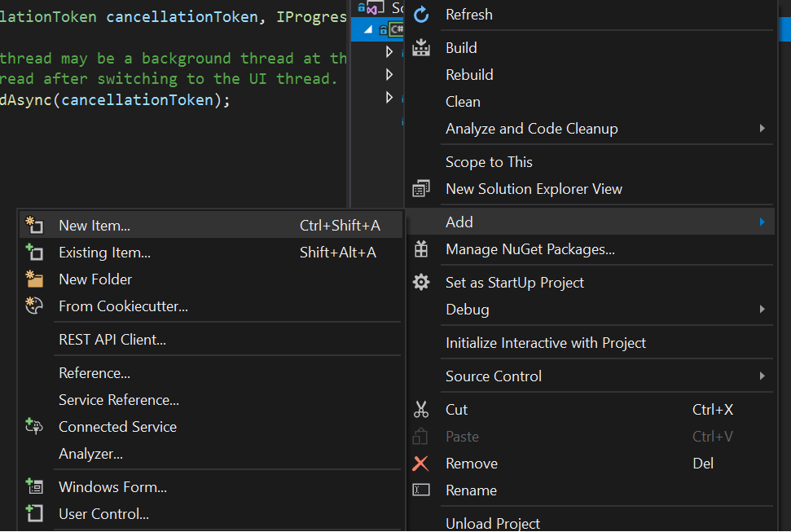The width and height of the screenshot is (791, 532).
Task: Click the scissors icon for Cut
Action: tap(421, 409)
